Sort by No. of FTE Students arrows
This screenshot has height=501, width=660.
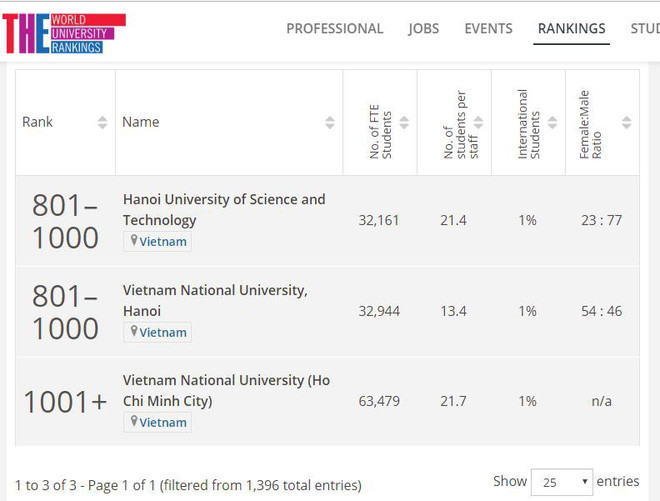[x=404, y=122]
